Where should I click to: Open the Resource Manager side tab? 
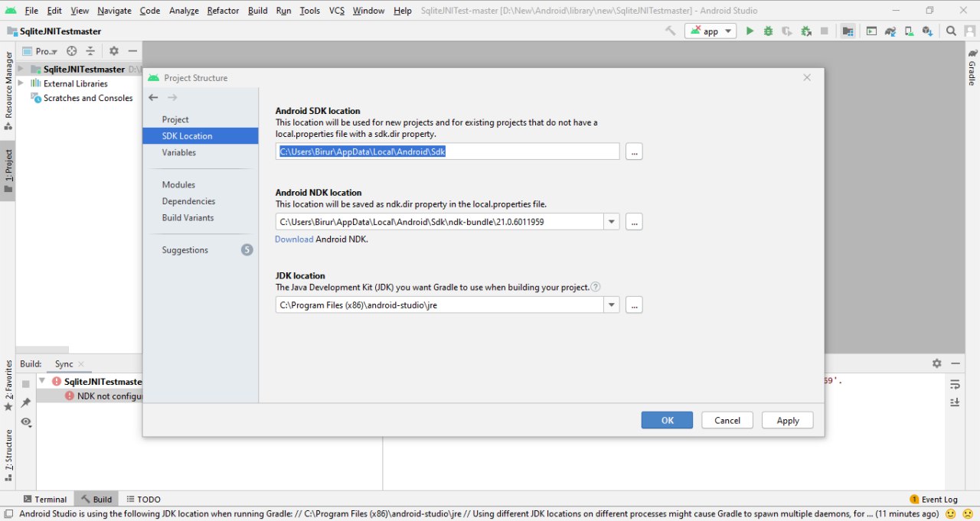(x=8, y=90)
